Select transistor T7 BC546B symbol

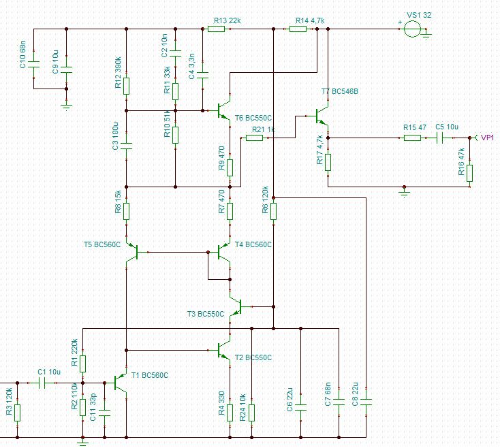click(x=322, y=116)
